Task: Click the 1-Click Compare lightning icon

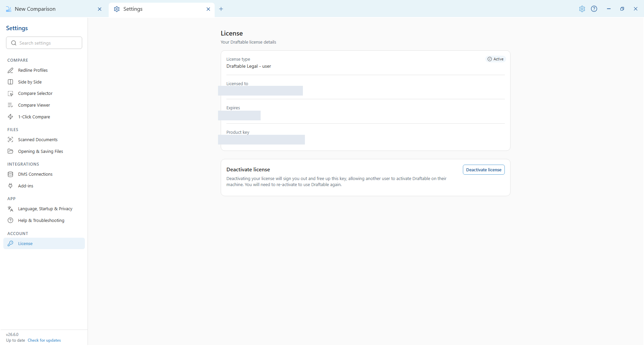Action: click(10, 117)
